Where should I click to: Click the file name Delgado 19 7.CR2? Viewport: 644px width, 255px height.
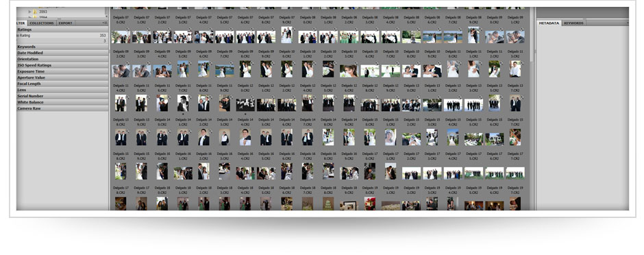(x=515, y=189)
